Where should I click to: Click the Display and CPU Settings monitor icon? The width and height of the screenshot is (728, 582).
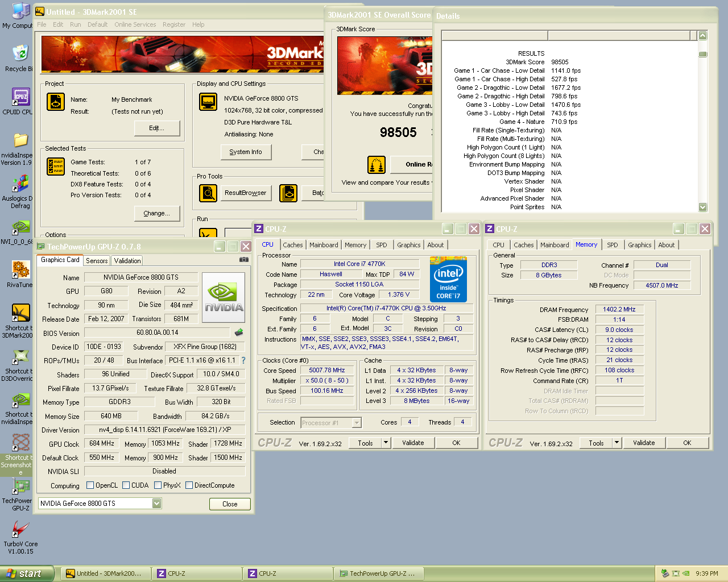(208, 102)
